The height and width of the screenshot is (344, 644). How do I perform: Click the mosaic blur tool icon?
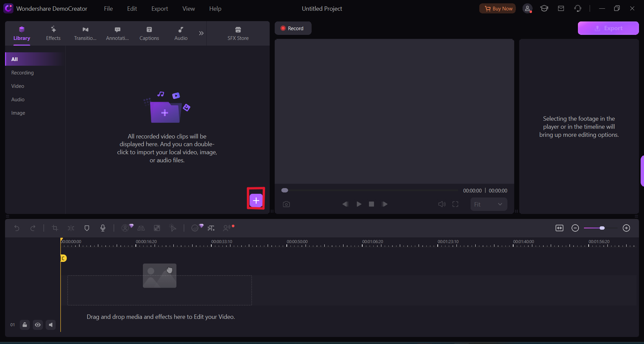[157, 228]
